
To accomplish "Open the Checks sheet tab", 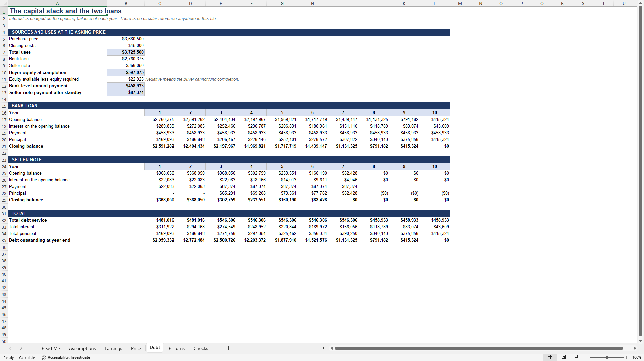I will [x=201, y=348].
